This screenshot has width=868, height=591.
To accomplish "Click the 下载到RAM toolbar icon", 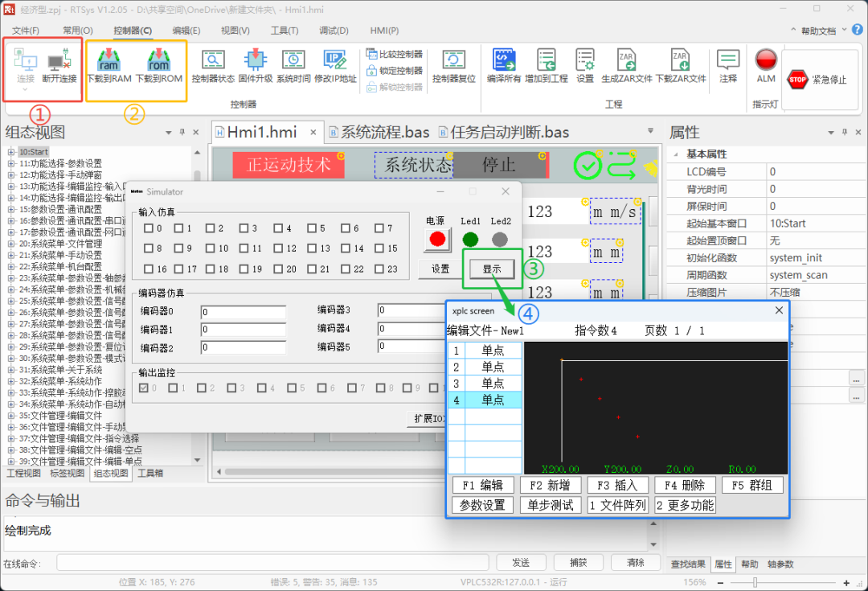I will click(x=108, y=68).
